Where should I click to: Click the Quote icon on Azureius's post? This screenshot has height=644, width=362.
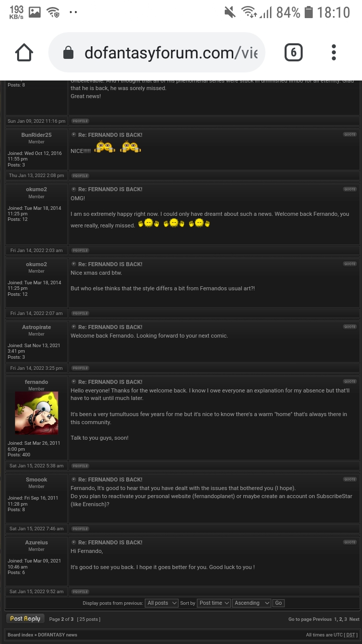point(350,542)
